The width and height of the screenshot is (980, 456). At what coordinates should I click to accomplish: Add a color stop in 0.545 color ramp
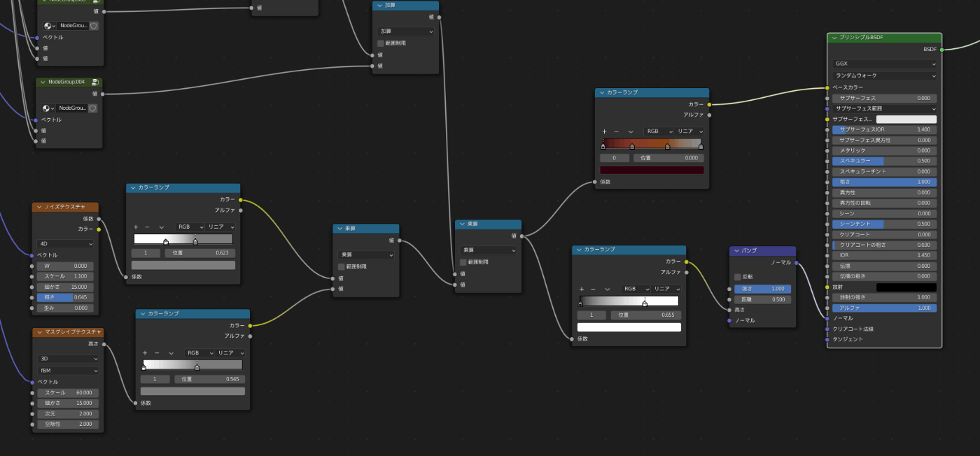coord(145,353)
